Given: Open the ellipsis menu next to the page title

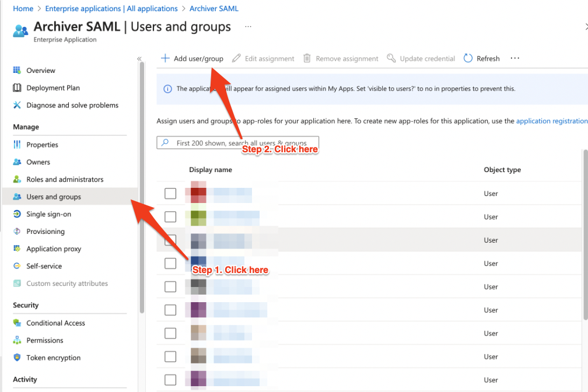Looking at the screenshot, I should (x=249, y=27).
